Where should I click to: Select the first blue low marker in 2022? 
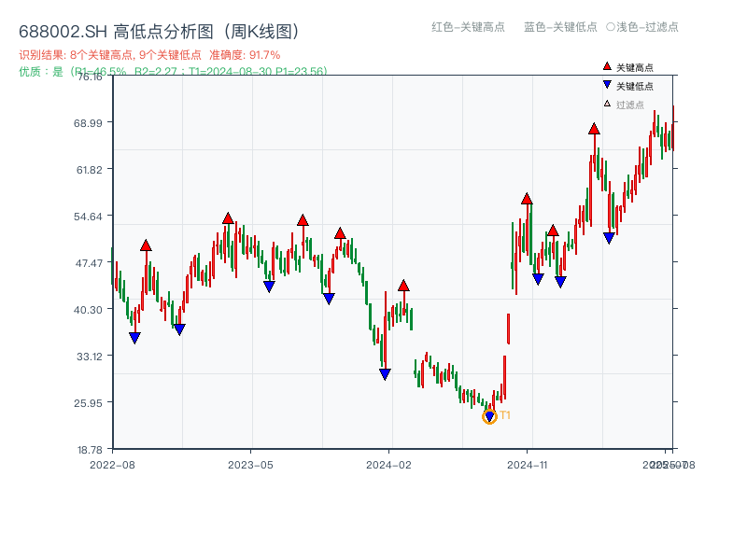click(134, 338)
